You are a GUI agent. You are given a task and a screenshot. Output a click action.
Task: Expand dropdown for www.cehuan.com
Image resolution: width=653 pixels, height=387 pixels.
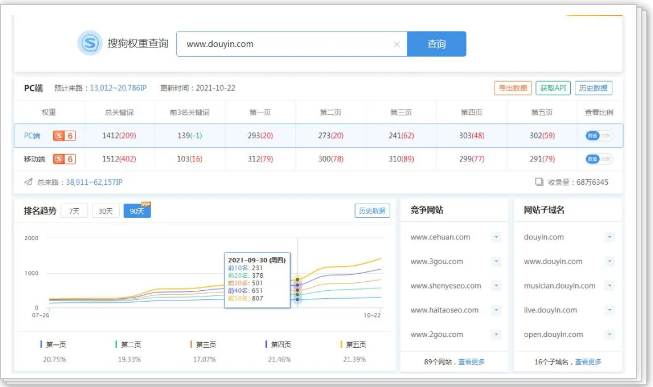coord(496,237)
